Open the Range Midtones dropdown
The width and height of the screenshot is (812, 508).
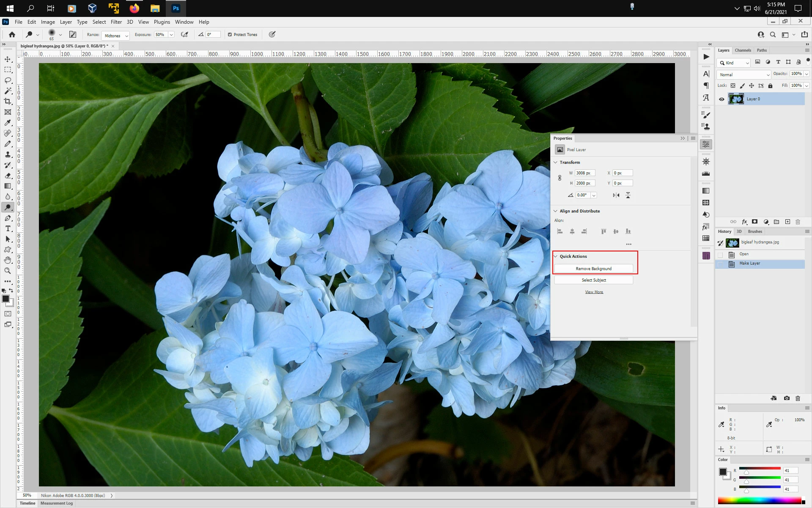tap(115, 36)
